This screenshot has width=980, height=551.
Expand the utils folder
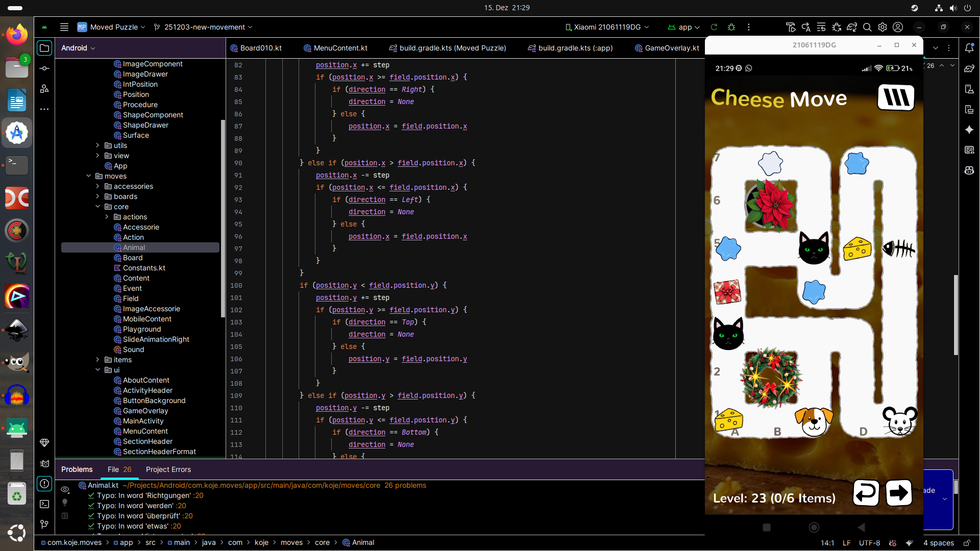(x=97, y=145)
